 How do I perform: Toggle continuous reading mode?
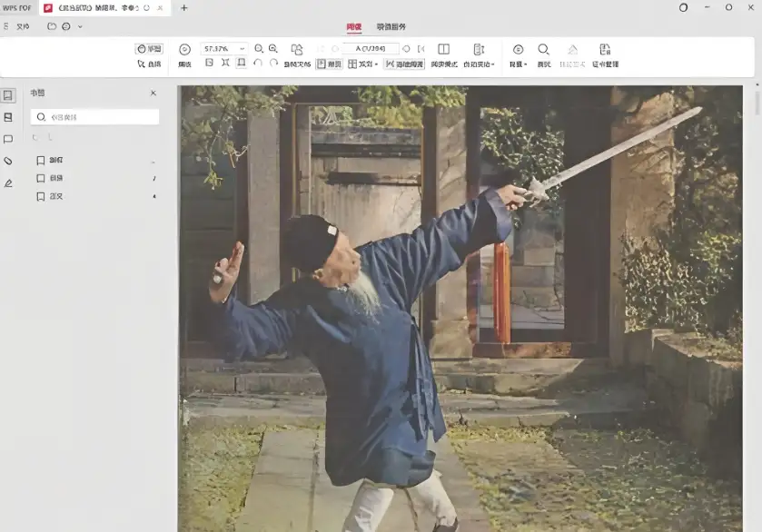point(404,64)
